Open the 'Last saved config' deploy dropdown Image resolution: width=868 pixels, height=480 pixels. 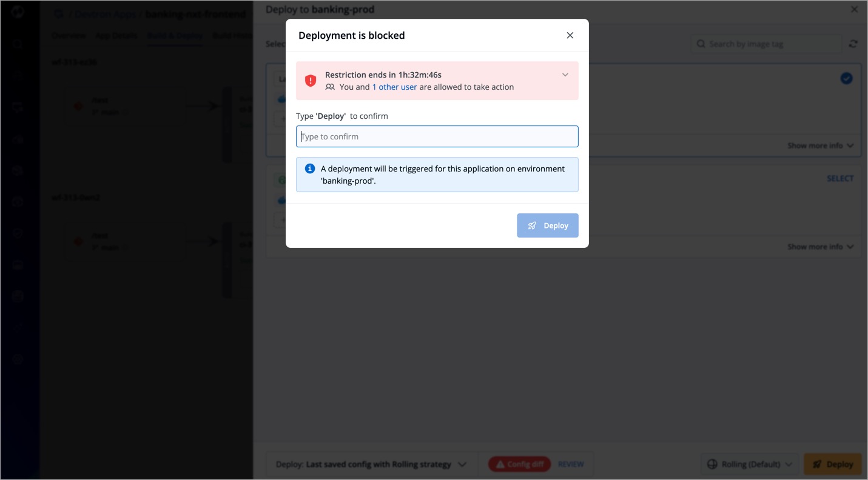(371, 464)
